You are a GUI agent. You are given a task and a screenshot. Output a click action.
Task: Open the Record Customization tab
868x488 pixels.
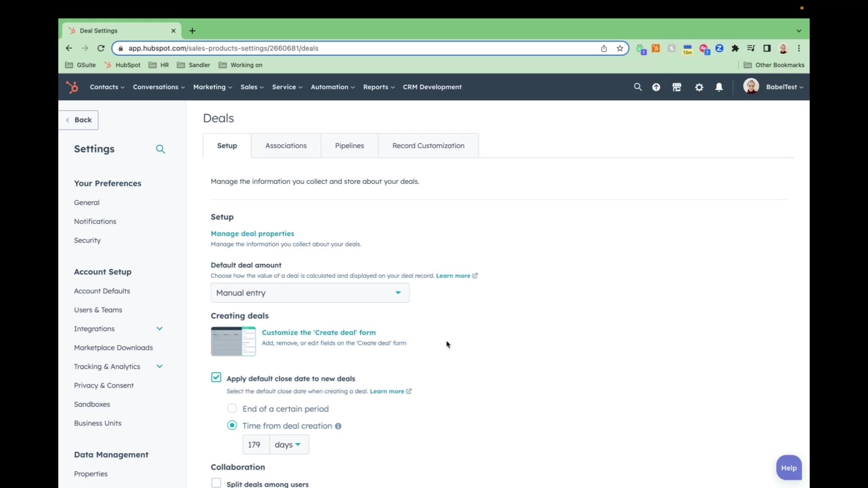point(428,145)
